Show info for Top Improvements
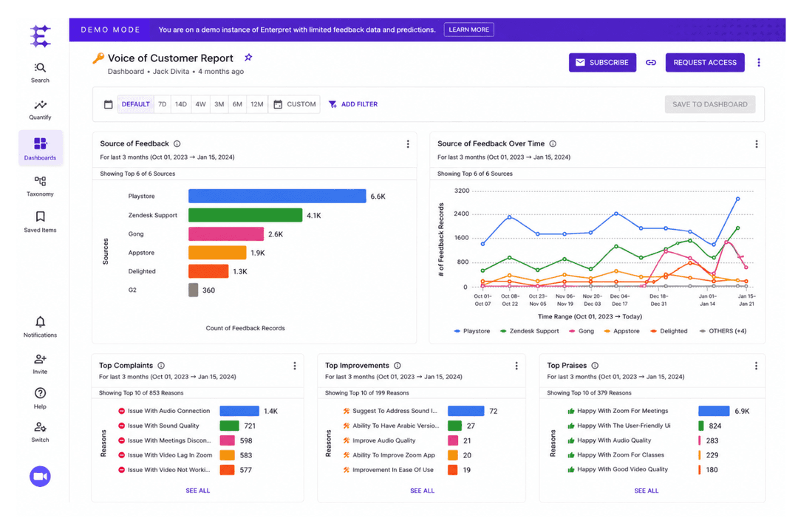798x532 pixels. point(398,366)
